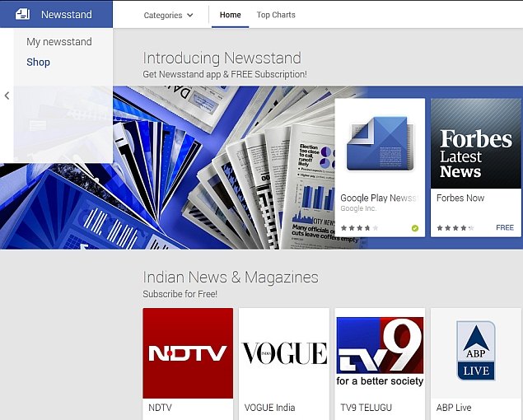Click the Subscribe for Free! subtitle

(x=180, y=294)
